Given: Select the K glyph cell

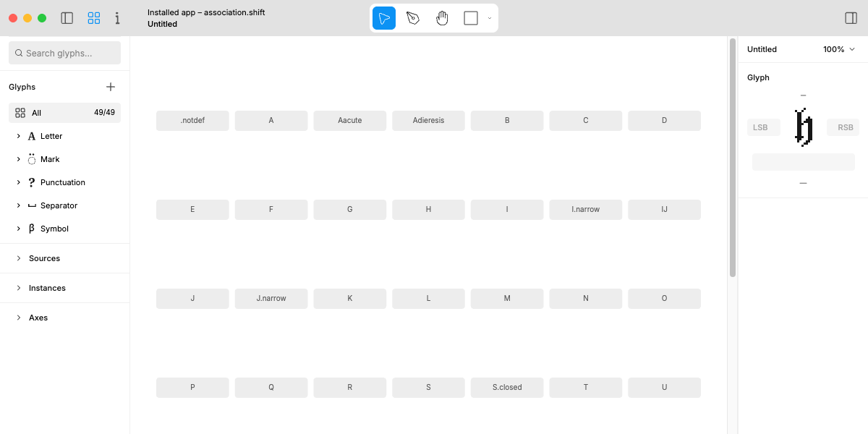Looking at the screenshot, I should coord(350,299).
